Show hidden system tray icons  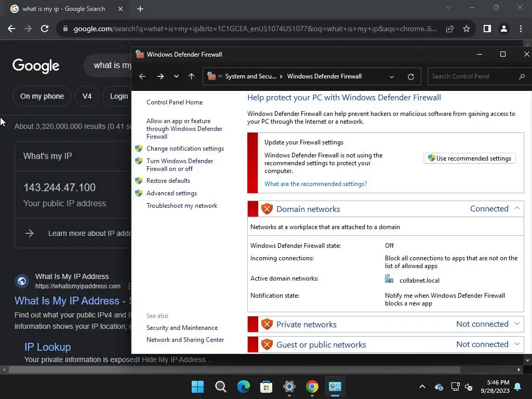coord(422,387)
